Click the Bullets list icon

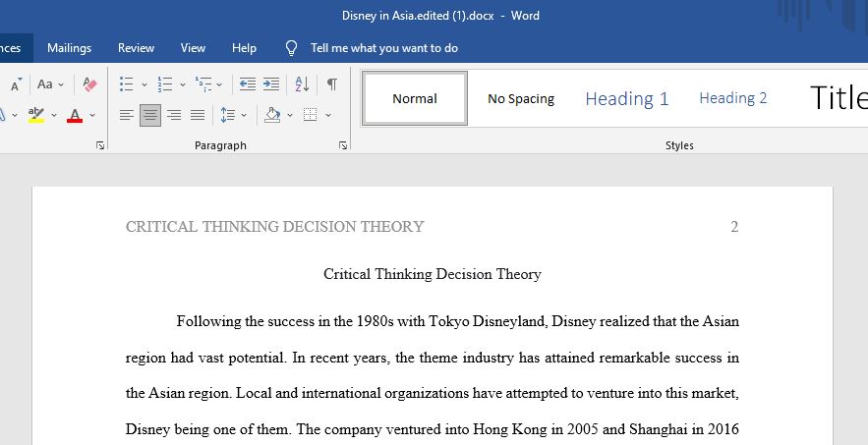pos(126,84)
